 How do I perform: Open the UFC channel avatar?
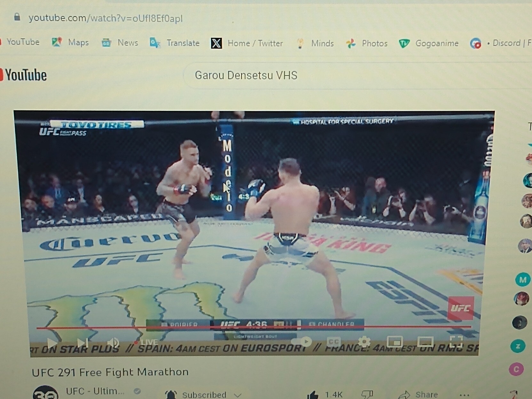tap(45, 393)
